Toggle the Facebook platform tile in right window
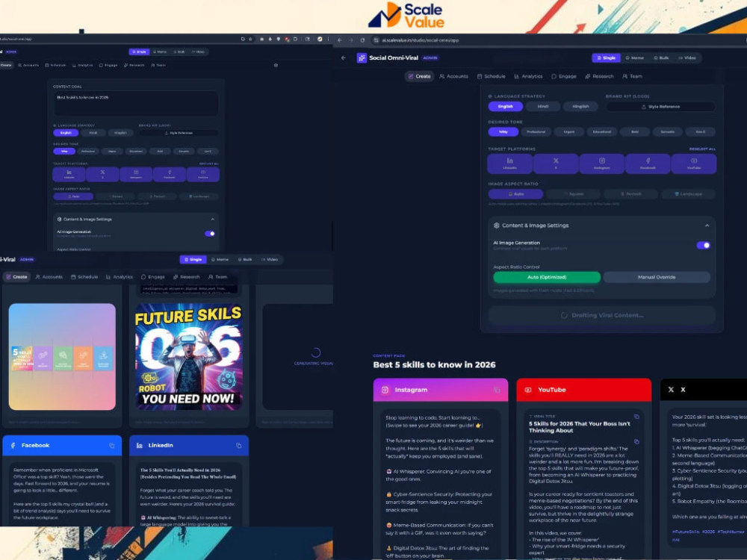 point(648,164)
